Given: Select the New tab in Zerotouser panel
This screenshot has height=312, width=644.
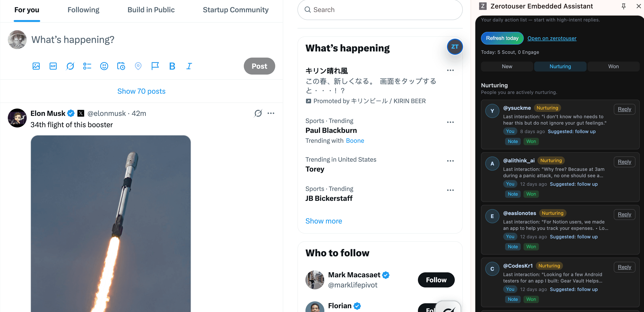Looking at the screenshot, I should tap(507, 67).
